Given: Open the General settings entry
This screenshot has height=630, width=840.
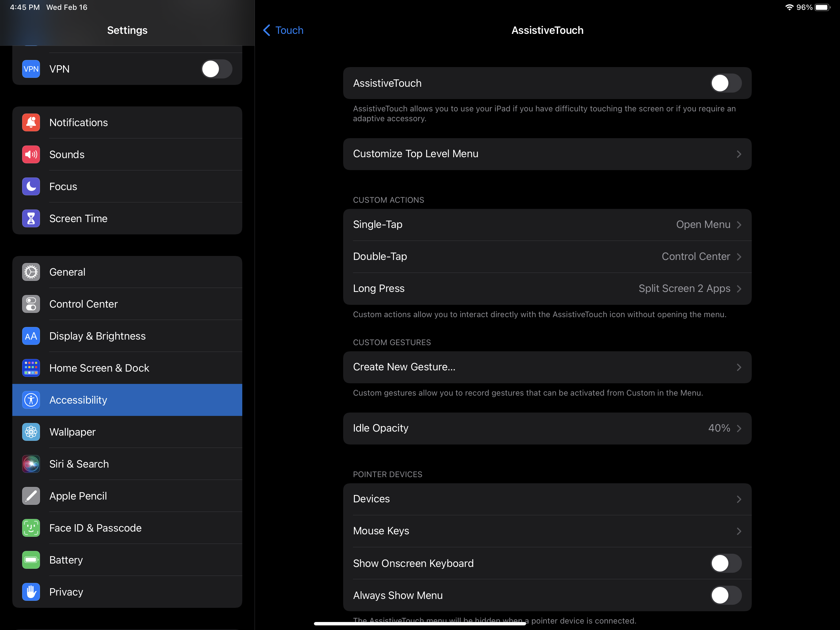Looking at the screenshot, I should (127, 272).
